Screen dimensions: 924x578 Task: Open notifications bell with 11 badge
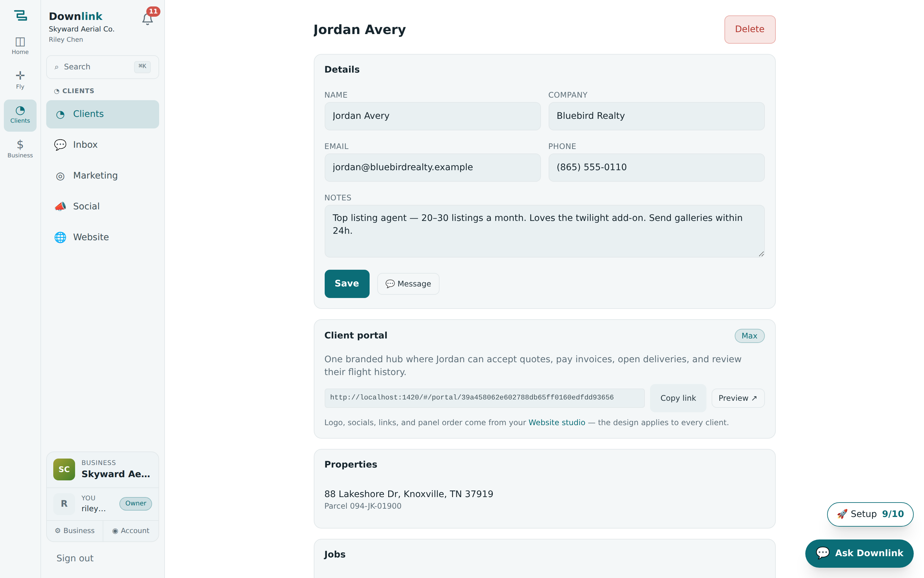pos(148,19)
